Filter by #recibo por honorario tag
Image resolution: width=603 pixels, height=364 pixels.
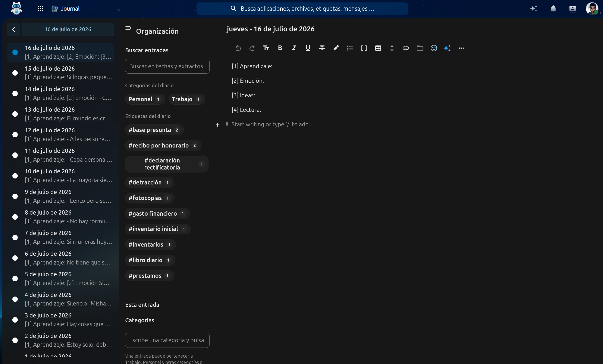click(x=163, y=146)
